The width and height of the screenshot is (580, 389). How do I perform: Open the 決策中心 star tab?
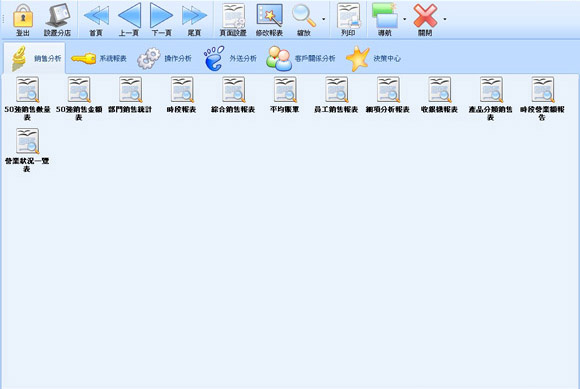click(373, 58)
